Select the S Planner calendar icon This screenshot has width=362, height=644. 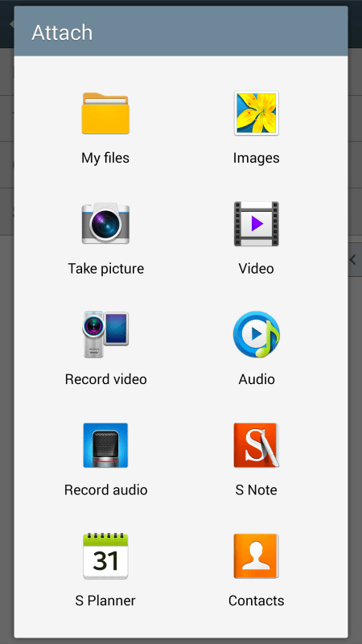pyautogui.click(x=105, y=555)
